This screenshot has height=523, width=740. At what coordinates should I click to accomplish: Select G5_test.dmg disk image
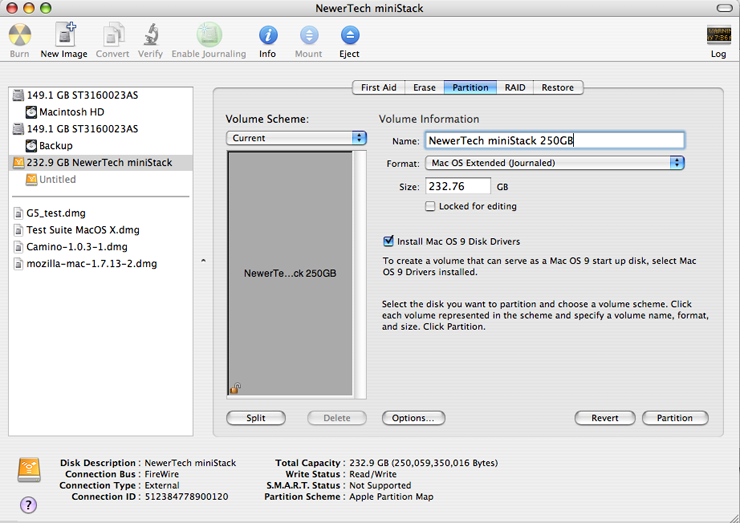tap(101, 213)
